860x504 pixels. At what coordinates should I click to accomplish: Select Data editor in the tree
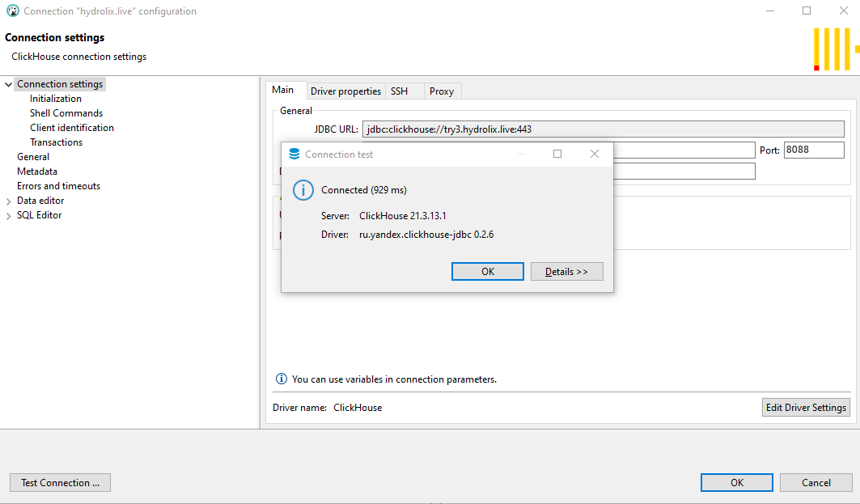point(40,201)
